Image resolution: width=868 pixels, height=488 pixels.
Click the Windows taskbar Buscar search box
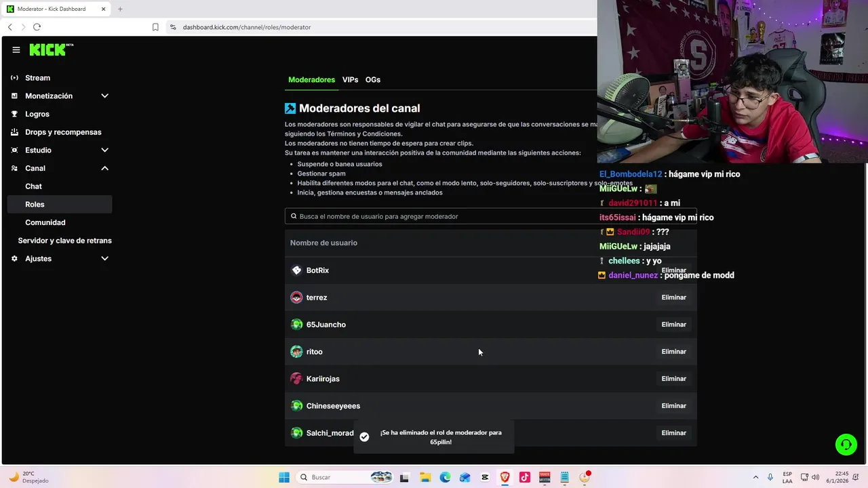click(346, 477)
